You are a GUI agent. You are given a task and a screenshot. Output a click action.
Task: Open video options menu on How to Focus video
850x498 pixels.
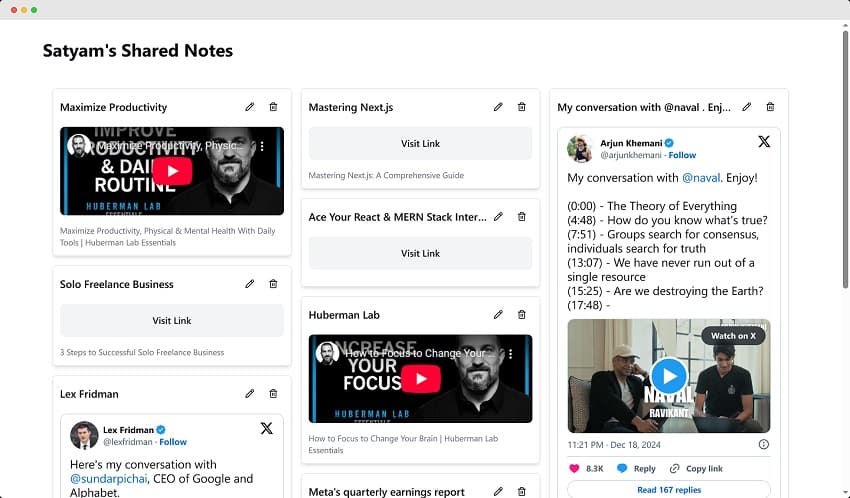pos(511,354)
